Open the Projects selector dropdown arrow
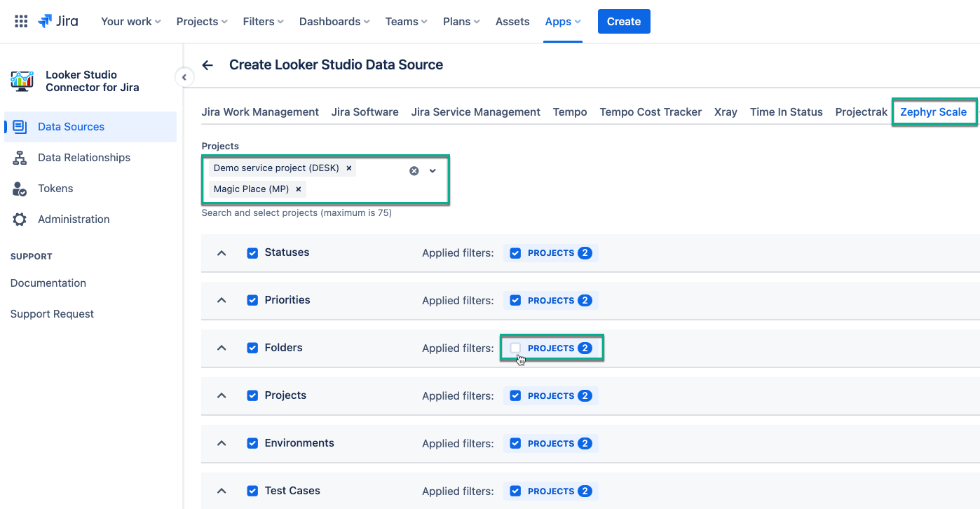 tap(433, 171)
